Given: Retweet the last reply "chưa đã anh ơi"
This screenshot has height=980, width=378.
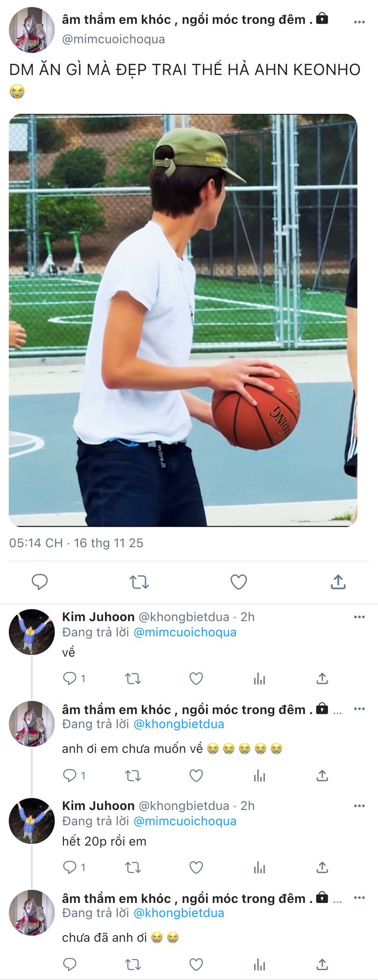Looking at the screenshot, I should [133, 964].
